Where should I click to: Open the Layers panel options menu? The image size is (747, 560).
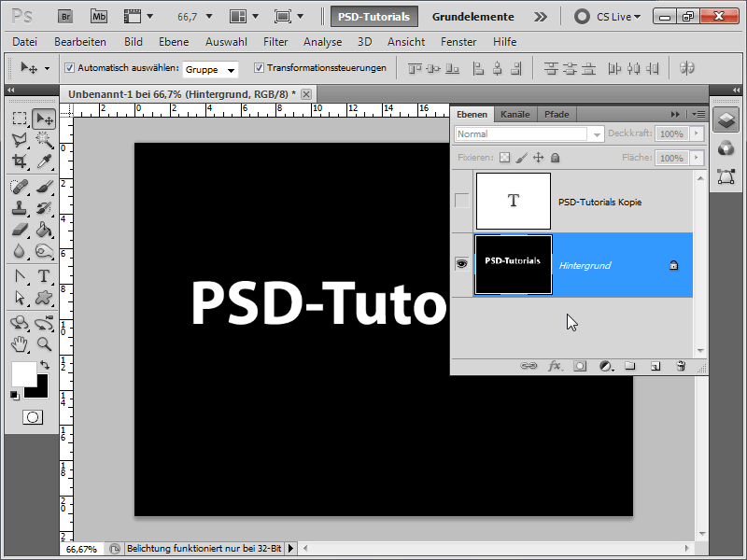[698, 114]
